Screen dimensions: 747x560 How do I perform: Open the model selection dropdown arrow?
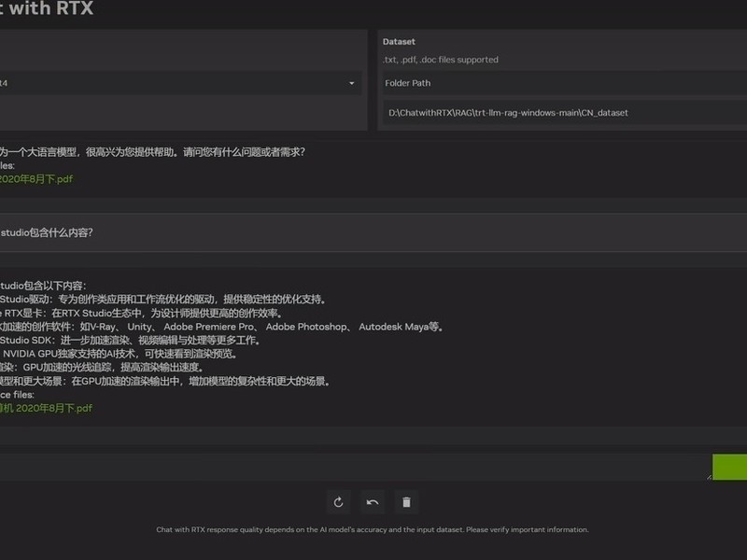352,83
